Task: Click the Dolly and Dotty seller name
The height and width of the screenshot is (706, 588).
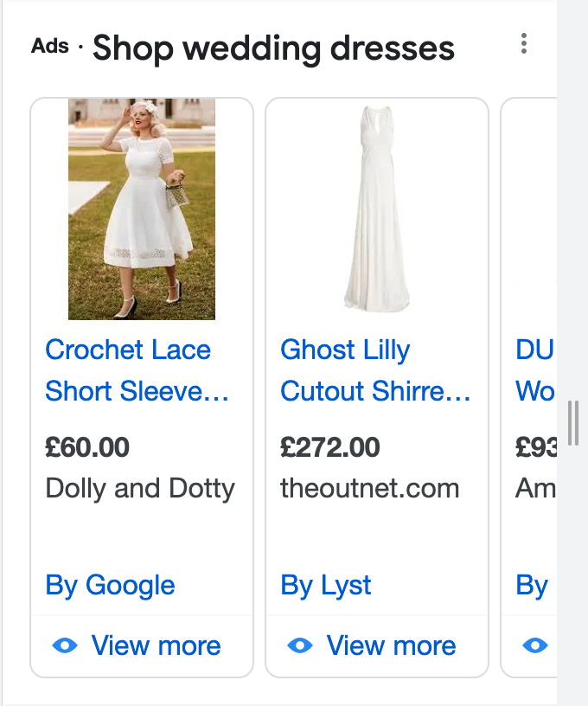Action: (x=140, y=488)
